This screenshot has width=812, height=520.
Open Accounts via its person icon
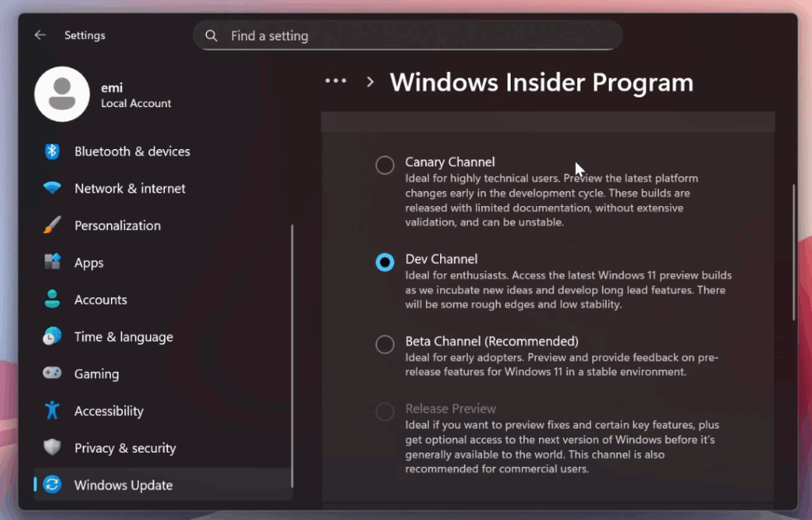[x=52, y=300]
